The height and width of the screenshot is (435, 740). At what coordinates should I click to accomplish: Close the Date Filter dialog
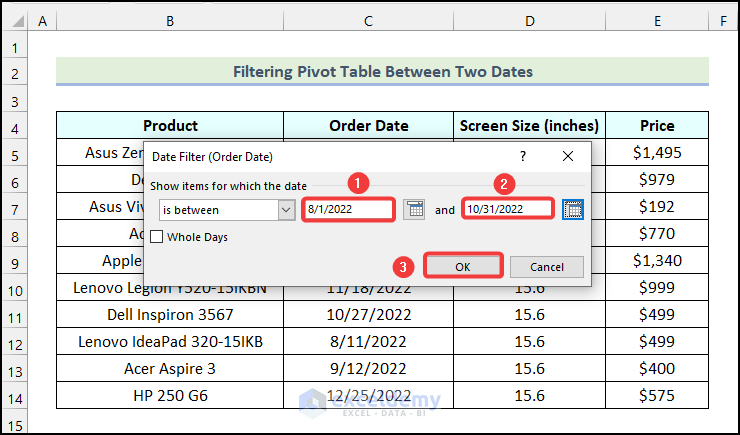click(x=568, y=156)
